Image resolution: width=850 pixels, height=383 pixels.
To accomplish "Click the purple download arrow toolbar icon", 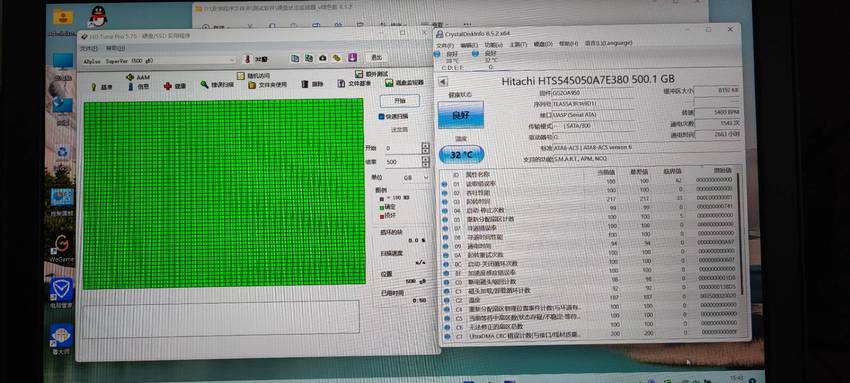I will (x=352, y=57).
